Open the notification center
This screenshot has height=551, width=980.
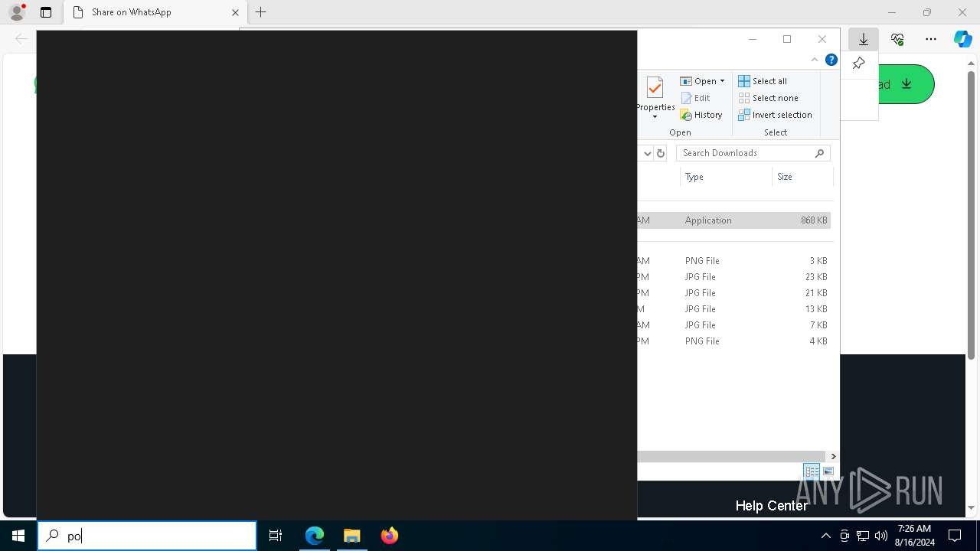[955, 536]
